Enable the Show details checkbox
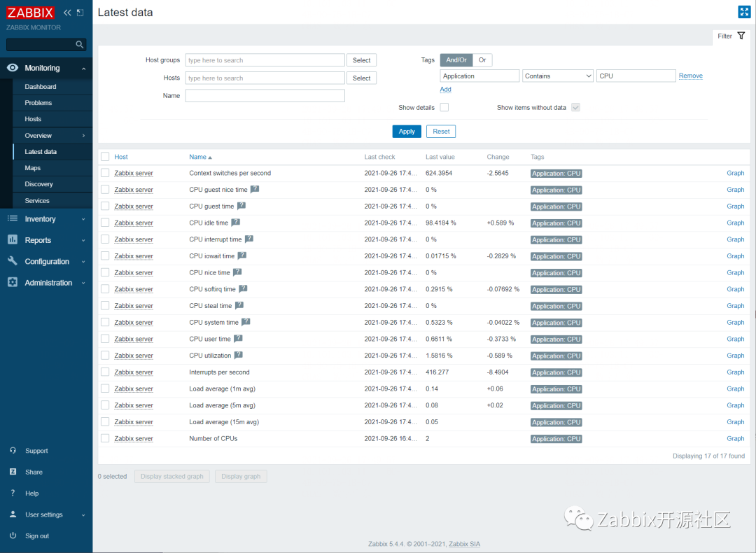The width and height of the screenshot is (756, 553). [x=444, y=107]
